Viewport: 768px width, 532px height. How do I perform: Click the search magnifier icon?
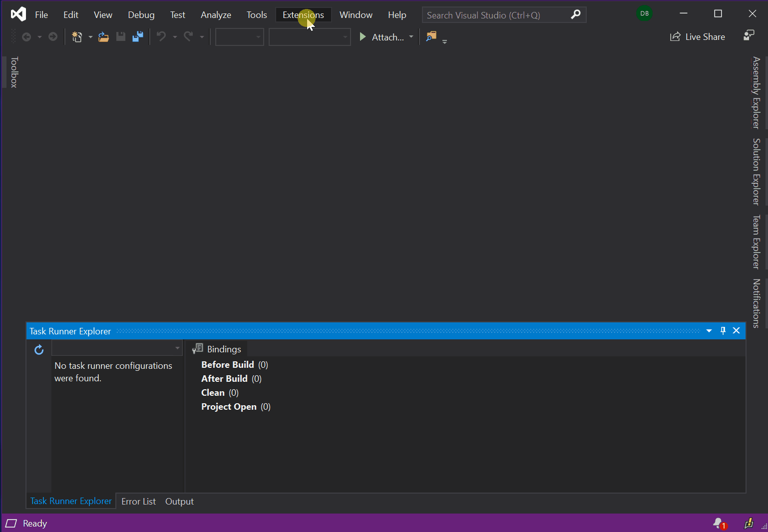coord(576,14)
